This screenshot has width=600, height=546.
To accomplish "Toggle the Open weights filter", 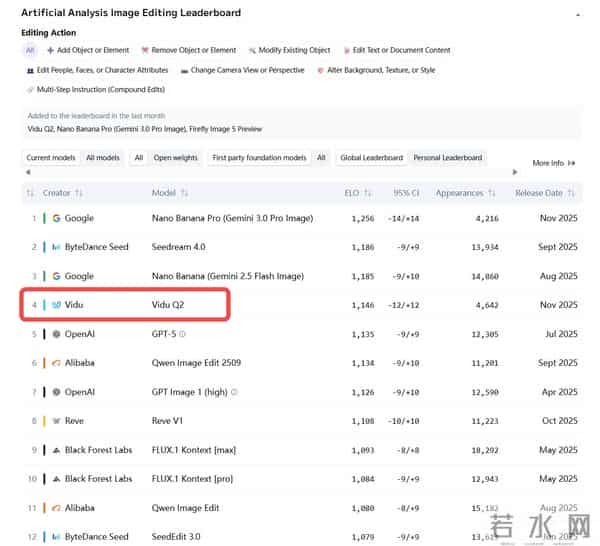I will (175, 158).
